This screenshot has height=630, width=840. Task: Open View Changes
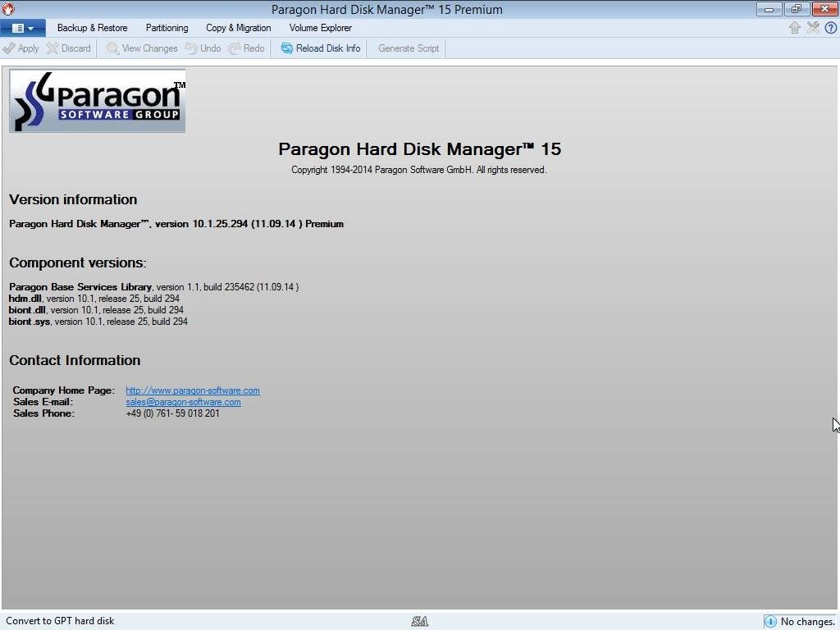[142, 48]
